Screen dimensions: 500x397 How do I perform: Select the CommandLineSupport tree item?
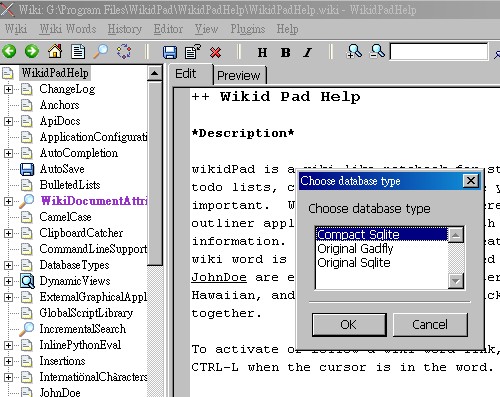[93, 249]
